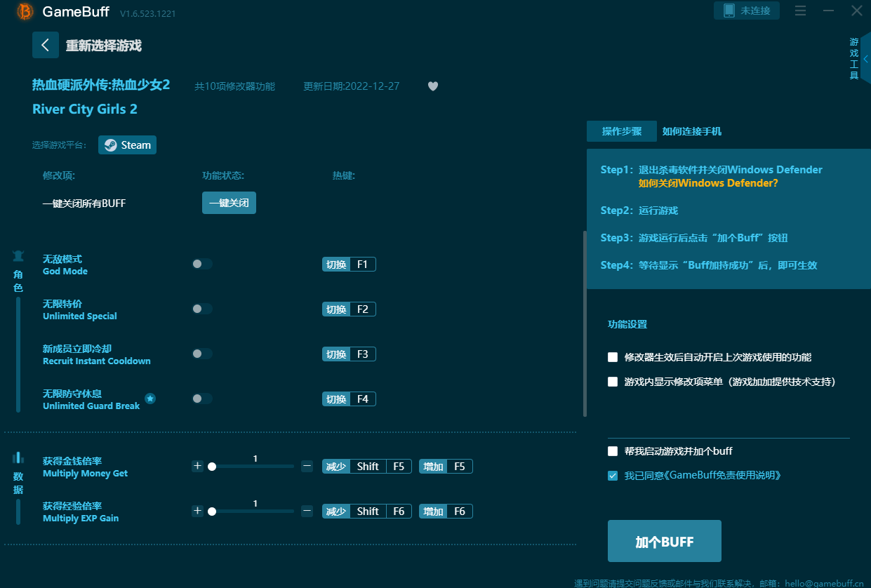Click the data section bars icon
Viewport: 871px width, 588px height.
pos(18,457)
